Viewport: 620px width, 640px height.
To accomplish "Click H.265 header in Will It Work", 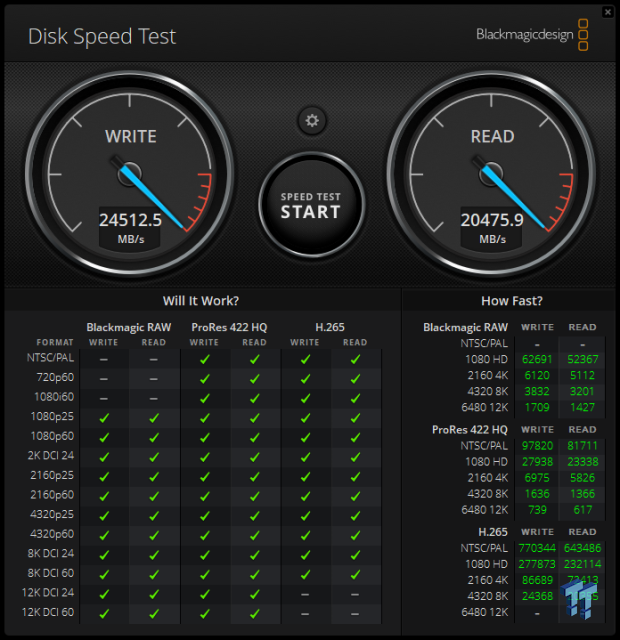I will (330, 327).
